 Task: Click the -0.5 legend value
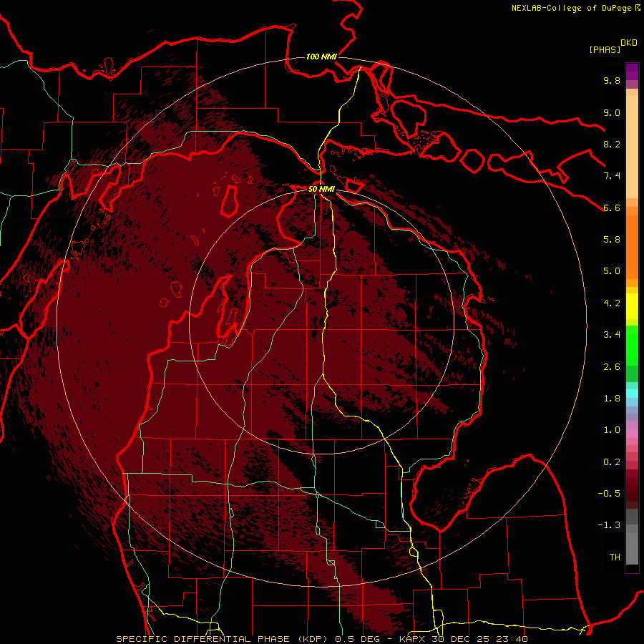point(609,494)
